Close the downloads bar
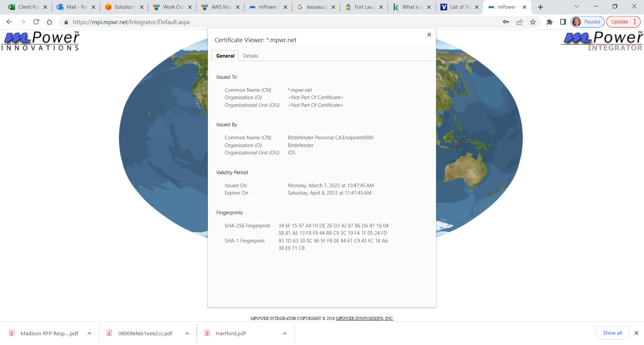 [x=636, y=333]
